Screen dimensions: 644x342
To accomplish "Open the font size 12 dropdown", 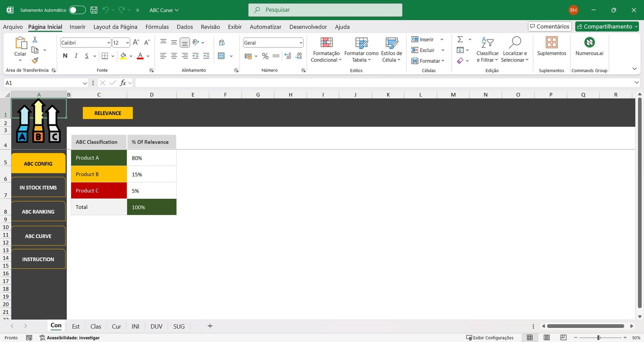I will pos(128,43).
